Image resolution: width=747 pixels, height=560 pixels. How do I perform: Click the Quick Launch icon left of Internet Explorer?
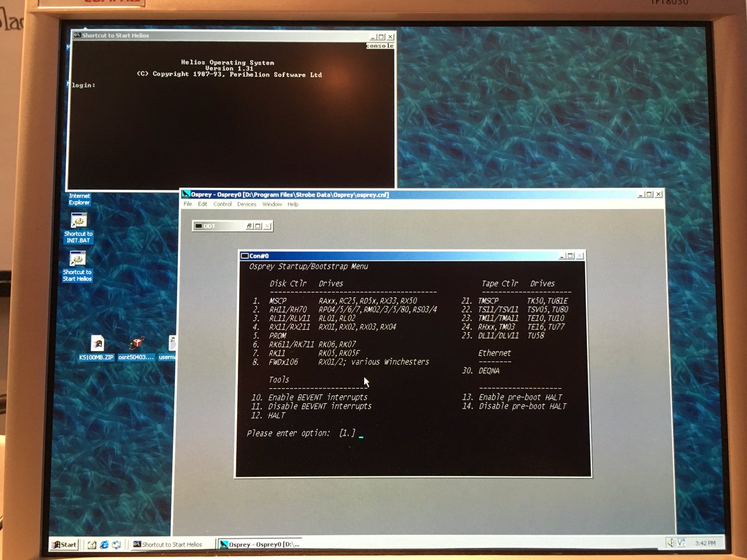pos(92,544)
